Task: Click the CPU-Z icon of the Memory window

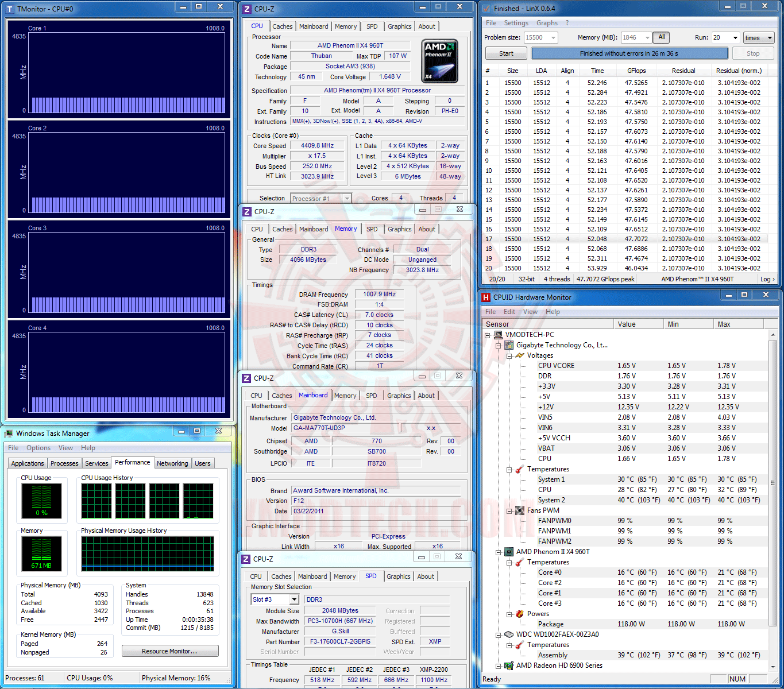Action: pyautogui.click(x=247, y=211)
